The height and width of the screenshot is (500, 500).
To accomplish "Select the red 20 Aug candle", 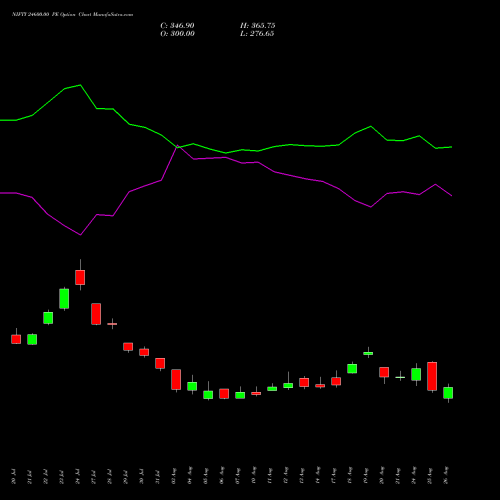I will point(384,372).
